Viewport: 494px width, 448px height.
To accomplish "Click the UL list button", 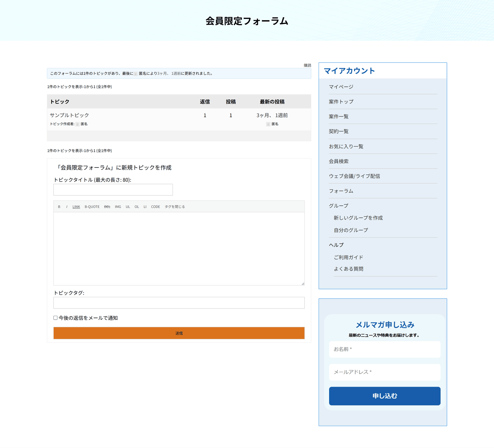I will [x=128, y=207].
